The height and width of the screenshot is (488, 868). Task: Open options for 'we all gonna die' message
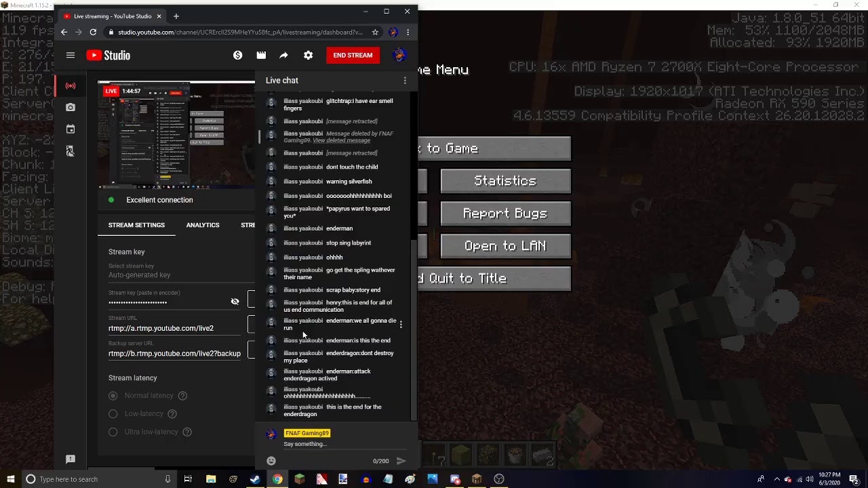click(x=401, y=325)
